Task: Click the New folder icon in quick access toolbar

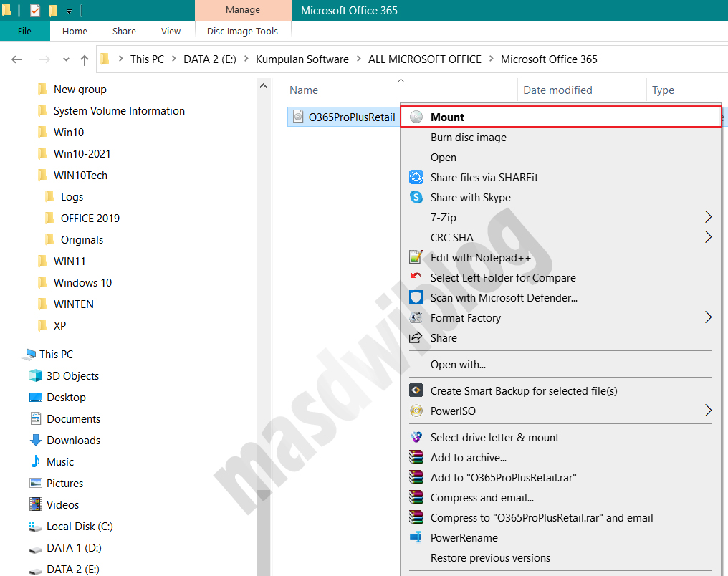Action: point(53,10)
